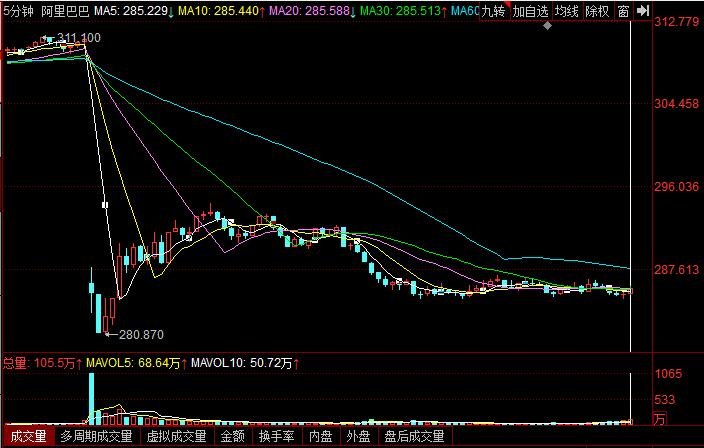
Task: Toggle the 均线 moving averages button
Action: click(567, 11)
